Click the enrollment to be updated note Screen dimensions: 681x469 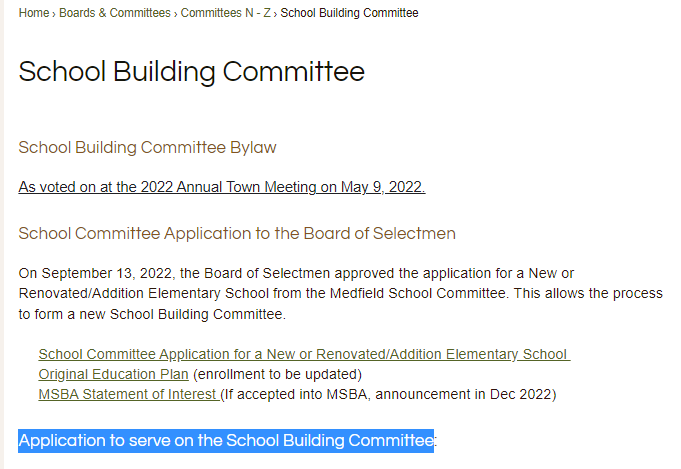277,375
